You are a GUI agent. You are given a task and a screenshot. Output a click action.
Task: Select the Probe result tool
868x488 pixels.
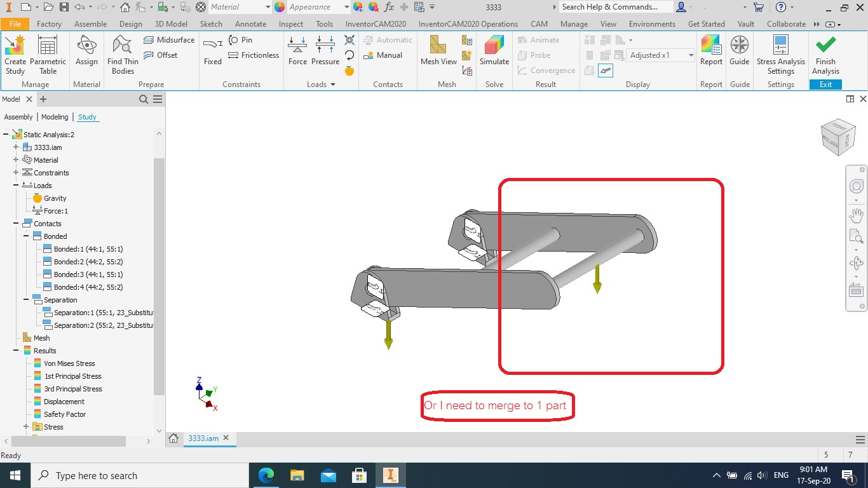tap(539, 55)
